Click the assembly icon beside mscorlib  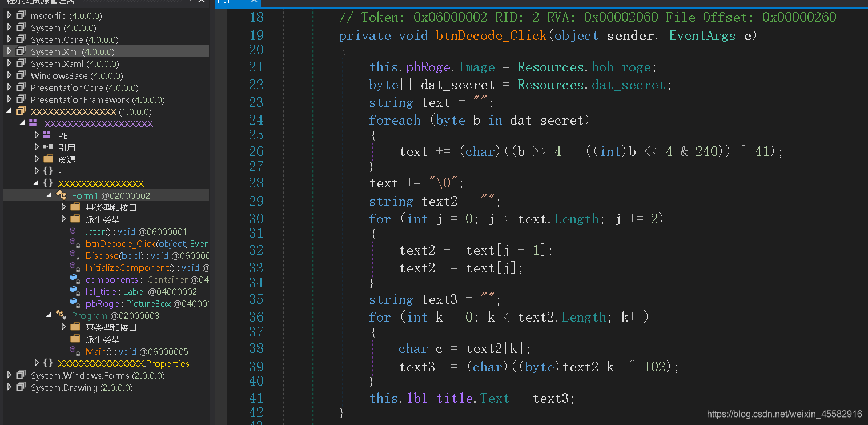coord(21,15)
